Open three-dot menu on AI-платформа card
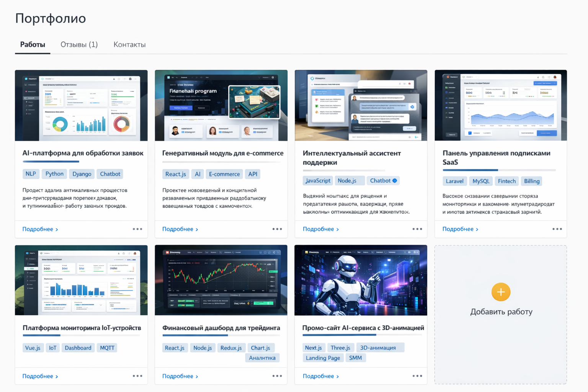The height and width of the screenshot is (392, 588). (x=137, y=229)
